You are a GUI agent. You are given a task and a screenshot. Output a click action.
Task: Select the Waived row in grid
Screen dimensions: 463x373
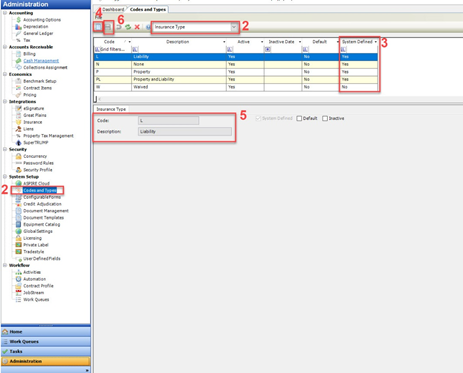pos(236,87)
